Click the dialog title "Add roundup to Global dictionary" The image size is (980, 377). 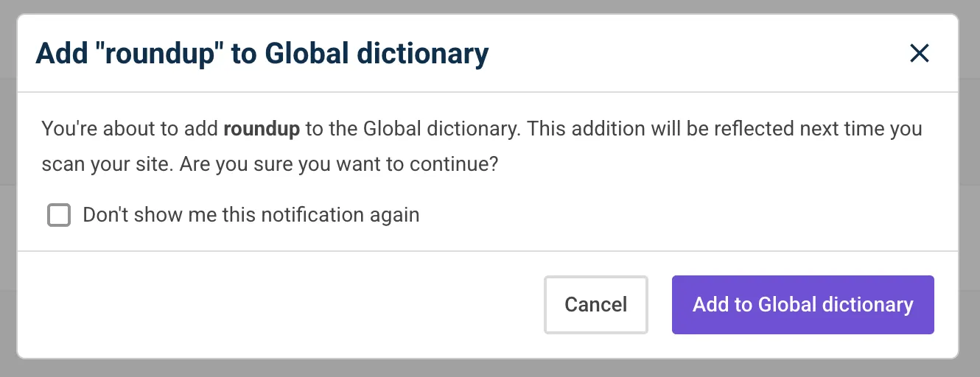[x=262, y=54]
